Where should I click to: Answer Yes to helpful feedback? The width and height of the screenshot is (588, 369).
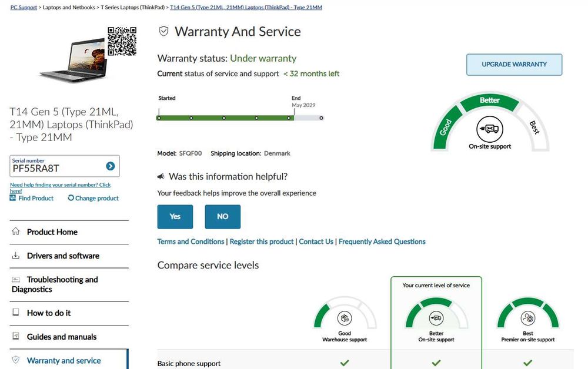click(175, 217)
